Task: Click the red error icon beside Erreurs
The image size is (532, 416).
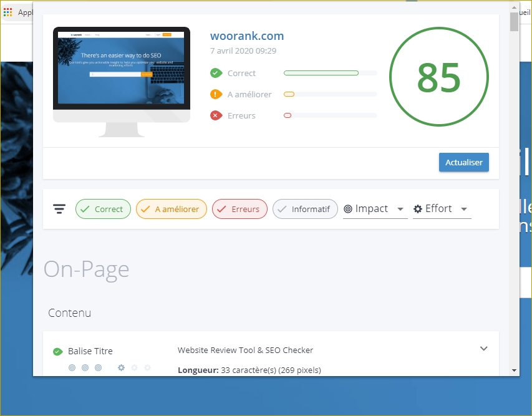Action: point(216,115)
